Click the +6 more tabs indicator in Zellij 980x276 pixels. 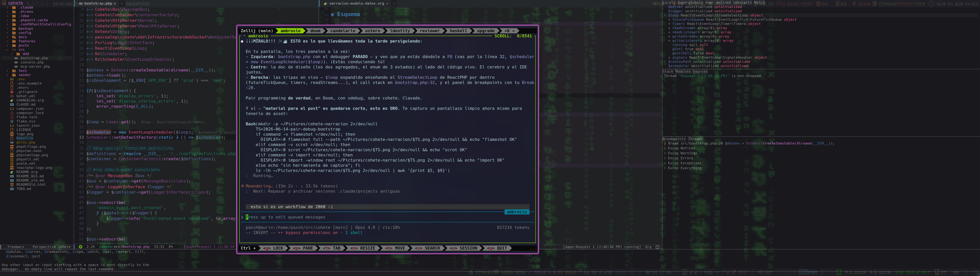click(x=509, y=31)
